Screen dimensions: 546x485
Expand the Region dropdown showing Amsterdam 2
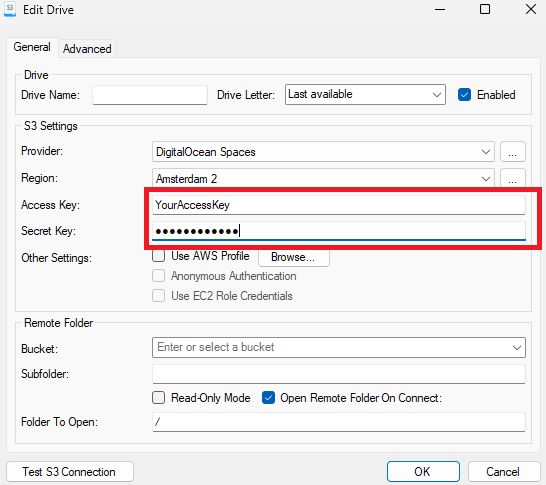coord(323,179)
